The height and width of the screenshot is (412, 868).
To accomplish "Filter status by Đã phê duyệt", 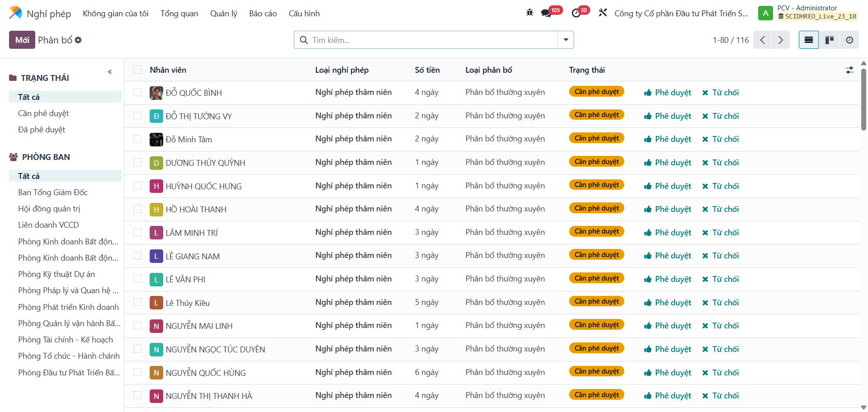I will (42, 130).
